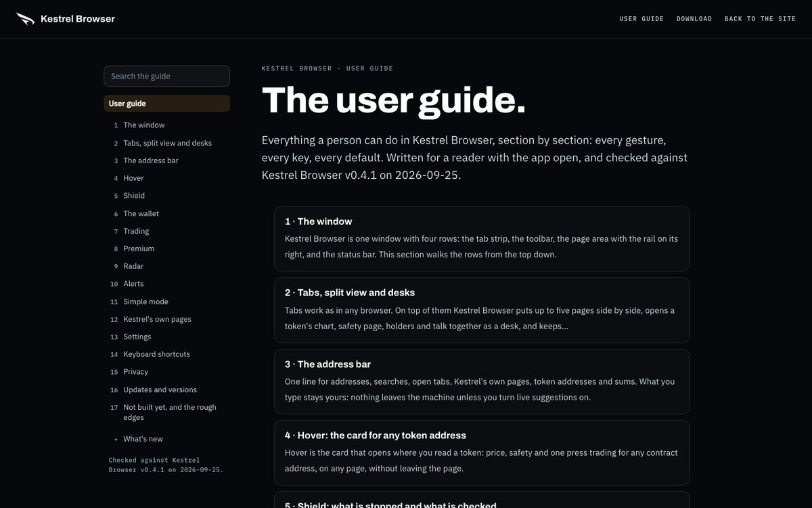Open sidebar item 10 Alerts
The image size is (812, 508).
click(166, 284)
